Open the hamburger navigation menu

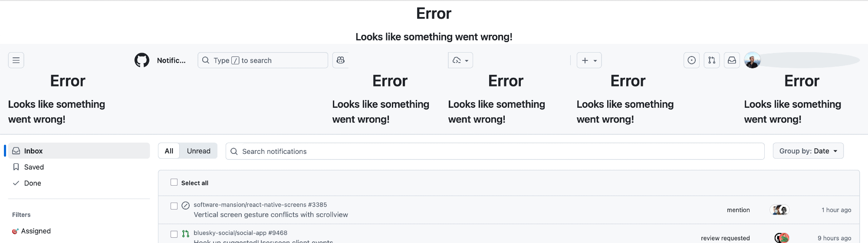click(16, 60)
